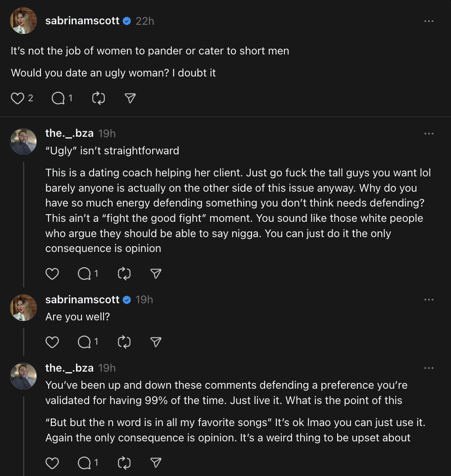Image resolution: width=451 pixels, height=476 pixels.
Task: Open more options on the.__.bza's first reply
Action: (x=429, y=134)
